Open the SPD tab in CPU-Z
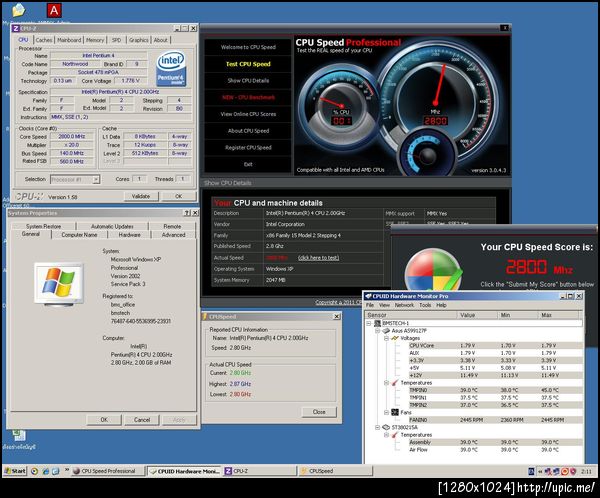 pyautogui.click(x=116, y=40)
